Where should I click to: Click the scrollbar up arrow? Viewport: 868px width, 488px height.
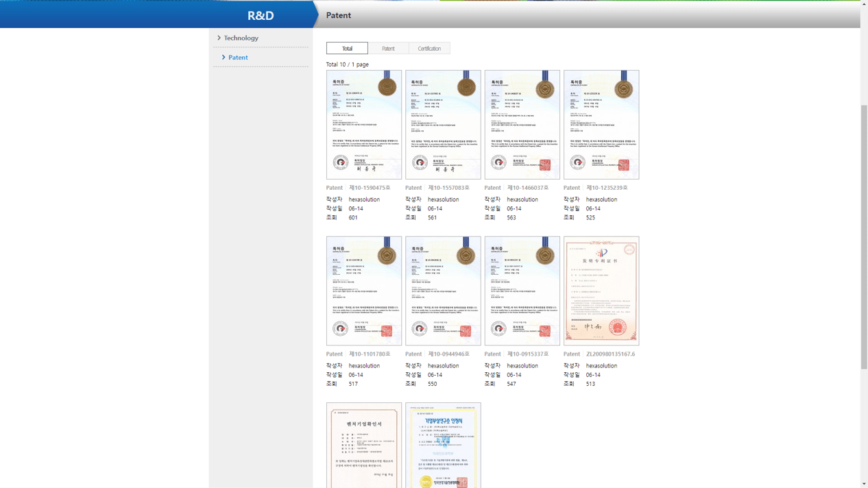864,3
